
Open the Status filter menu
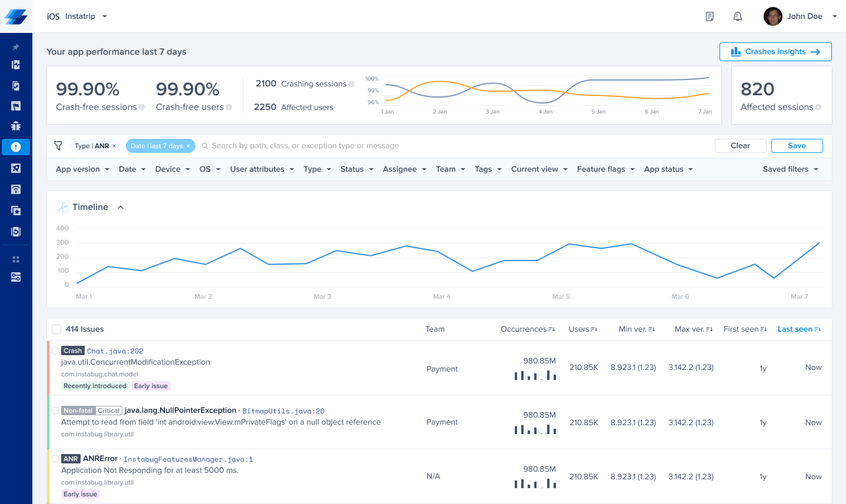[x=357, y=169]
